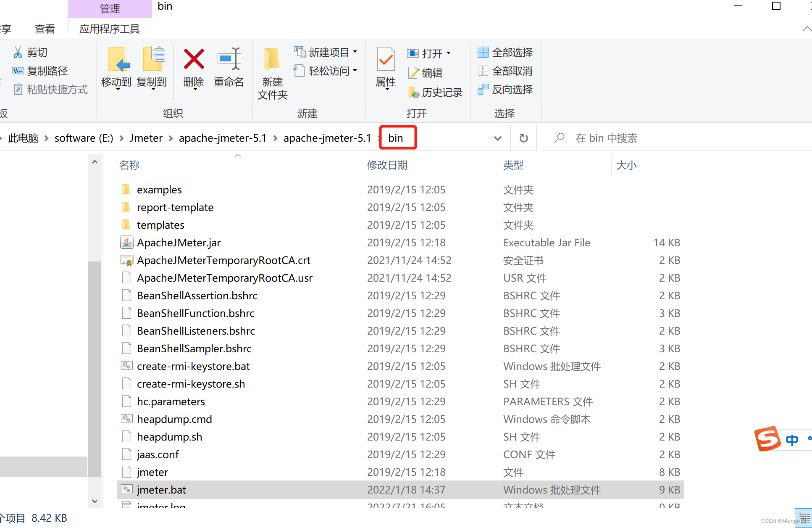Click the navigation pane scroll down arrow
Image resolution: width=812 pixels, height=528 pixels.
[95, 501]
